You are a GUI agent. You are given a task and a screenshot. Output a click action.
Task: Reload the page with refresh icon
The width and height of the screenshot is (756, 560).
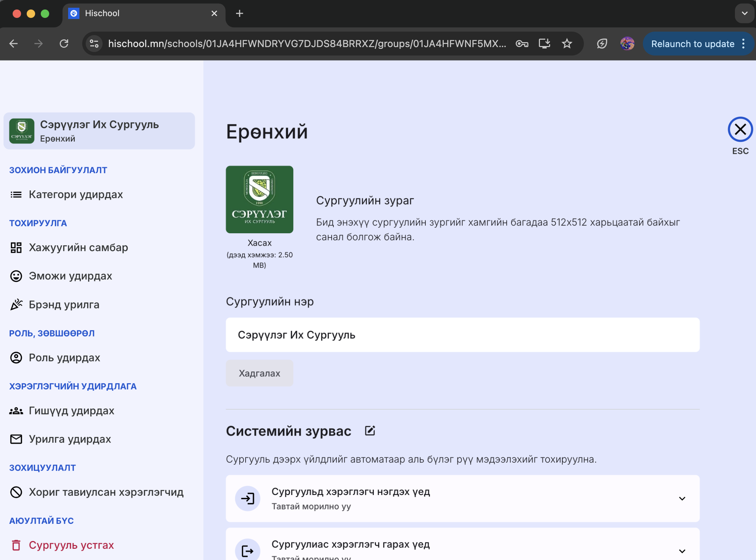tap(64, 44)
